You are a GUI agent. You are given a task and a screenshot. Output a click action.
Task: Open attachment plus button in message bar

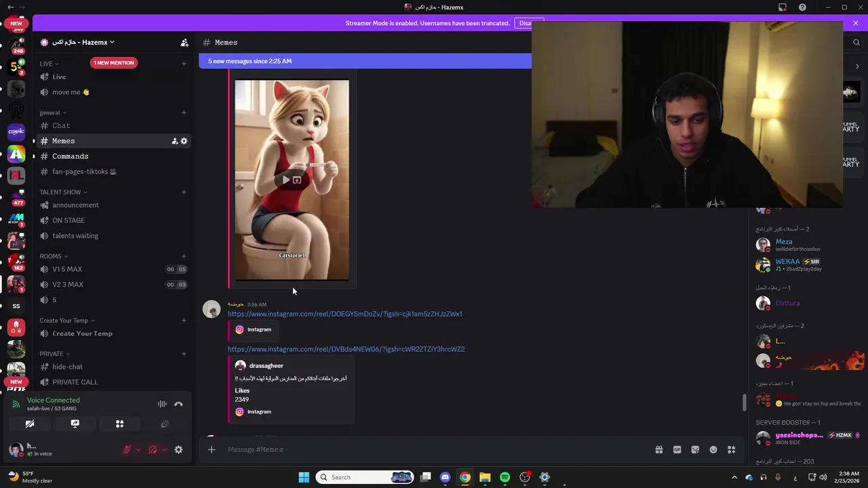click(212, 449)
